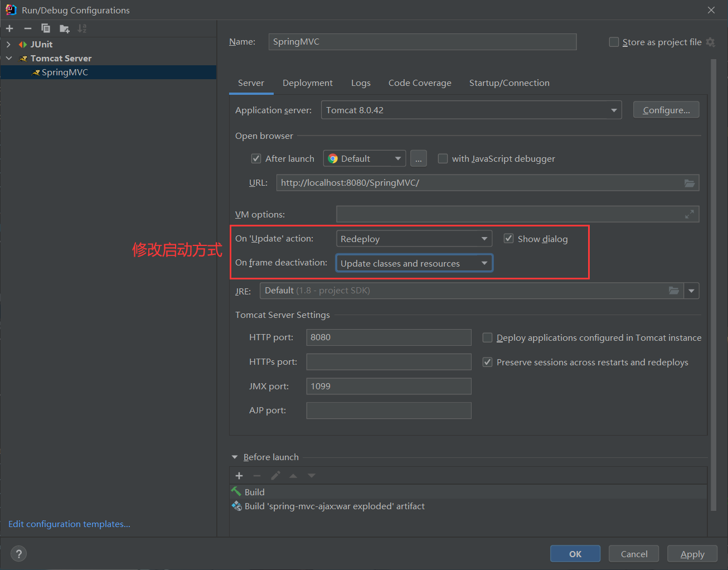Viewport: 728px width, 570px height.
Task: Open the Default browser dropdown
Action: (x=365, y=158)
